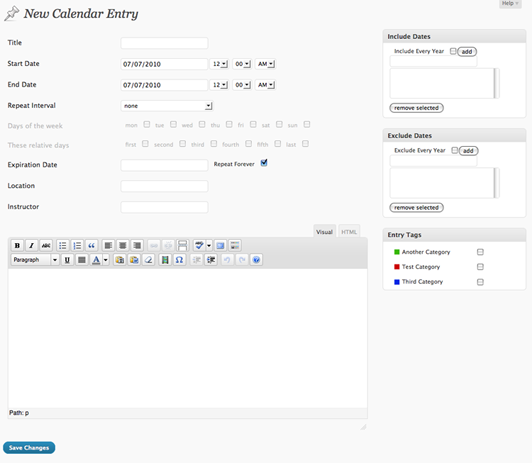Create an unordered bullet list
The image size is (532, 463).
click(63, 245)
